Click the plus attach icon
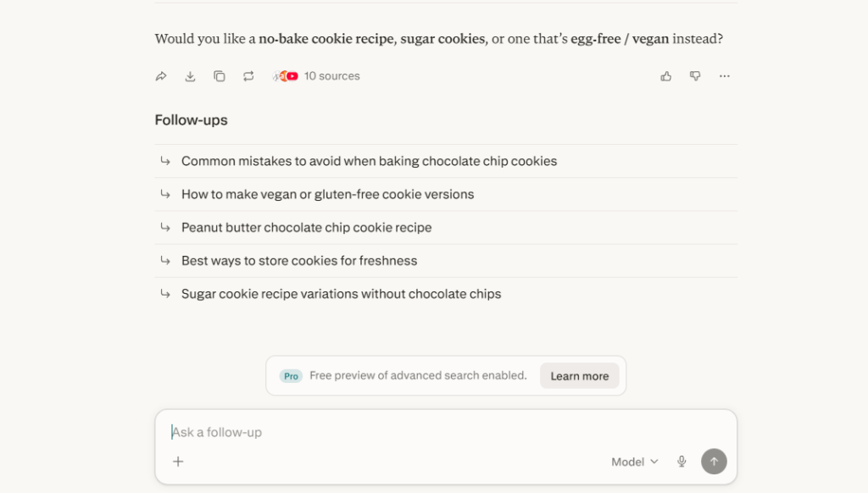The width and height of the screenshot is (868, 493). coord(178,462)
